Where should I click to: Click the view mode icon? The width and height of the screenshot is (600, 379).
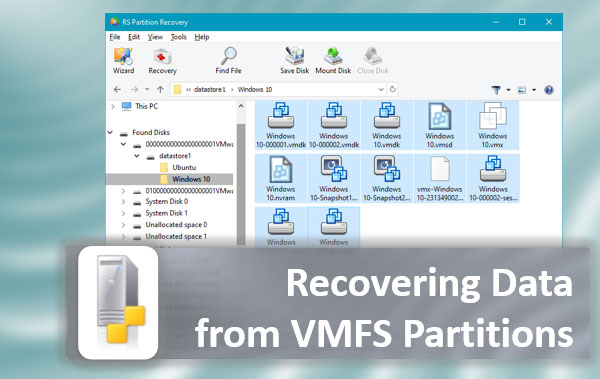point(522,90)
